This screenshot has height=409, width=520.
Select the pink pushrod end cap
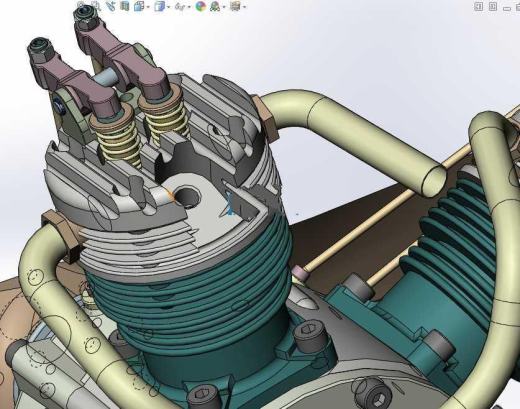point(300,272)
